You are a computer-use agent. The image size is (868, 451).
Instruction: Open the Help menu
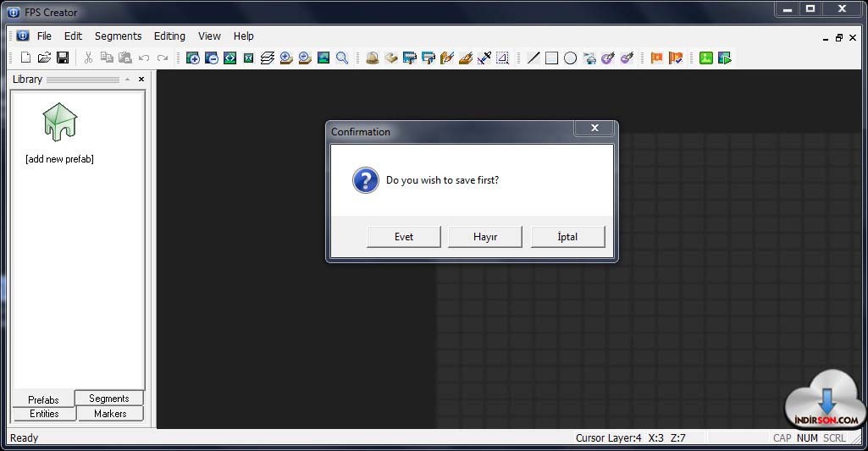pyautogui.click(x=244, y=36)
